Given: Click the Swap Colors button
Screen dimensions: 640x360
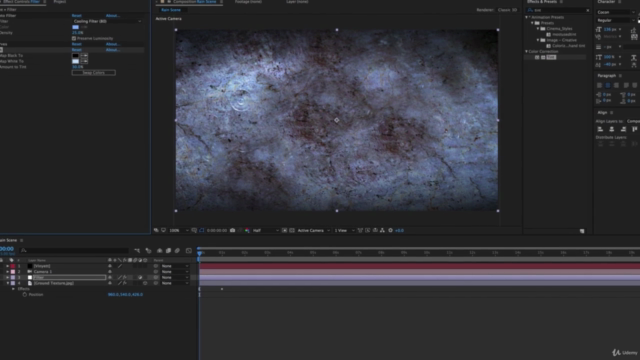Looking at the screenshot, I should click(93, 73).
